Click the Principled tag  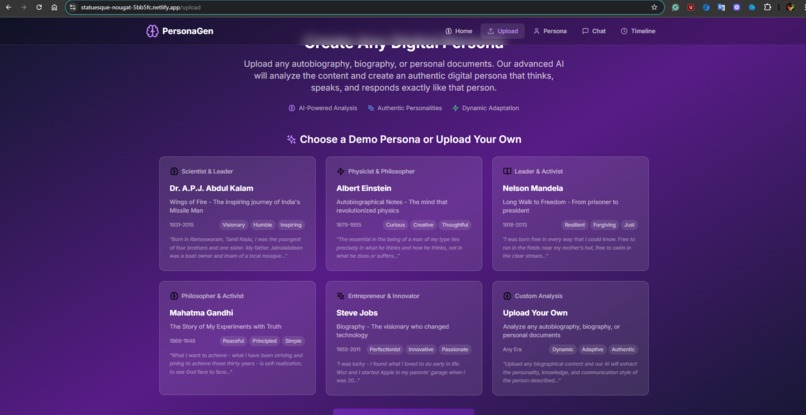[x=265, y=341]
